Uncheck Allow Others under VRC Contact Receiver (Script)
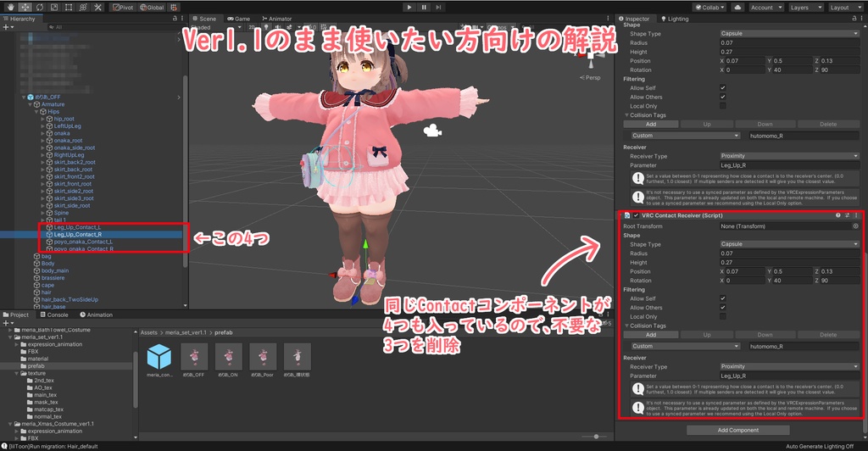Screen dimensions: 868x451 723,307
